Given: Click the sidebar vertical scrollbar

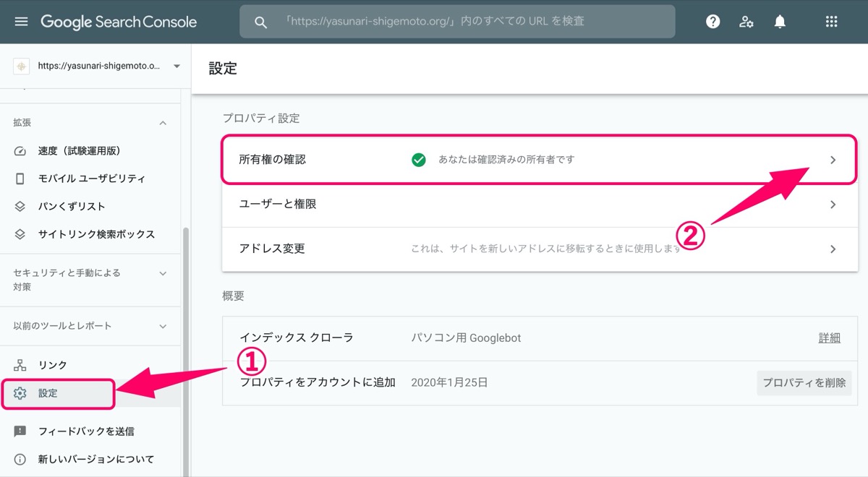Looking at the screenshot, I should 186,351.
